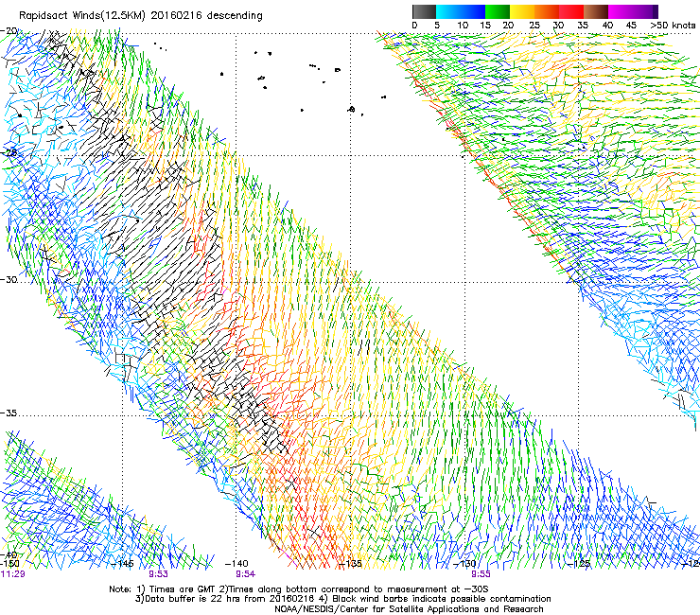Click the '-140' longitude label
The width and height of the screenshot is (700, 615).
click(x=236, y=564)
